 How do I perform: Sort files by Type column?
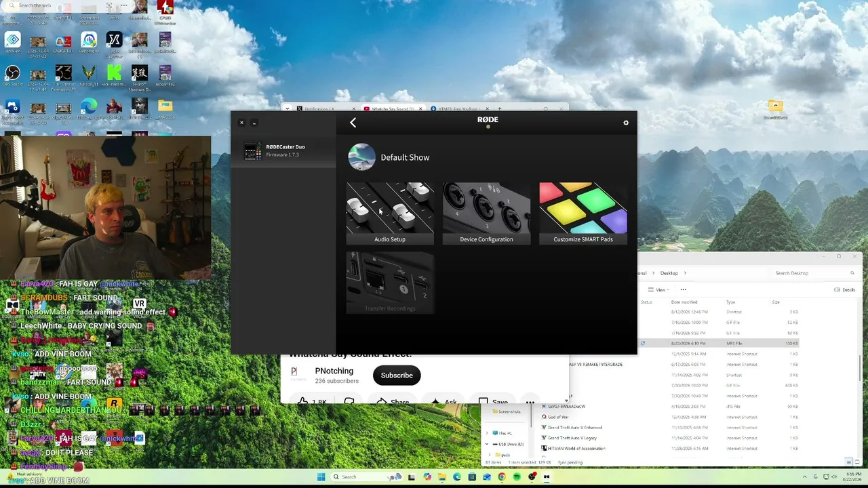[x=730, y=302]
